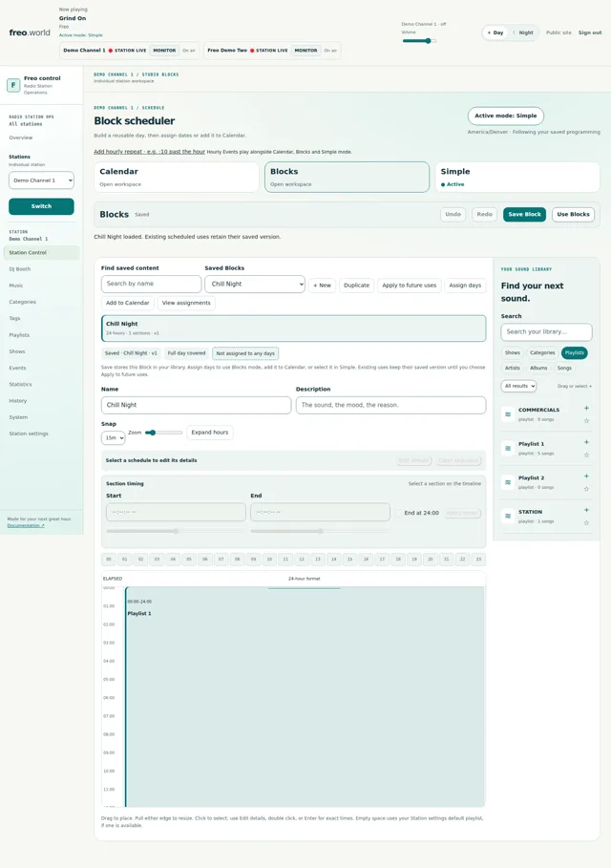Star Playlist 2 in the library

pos(586,489)
